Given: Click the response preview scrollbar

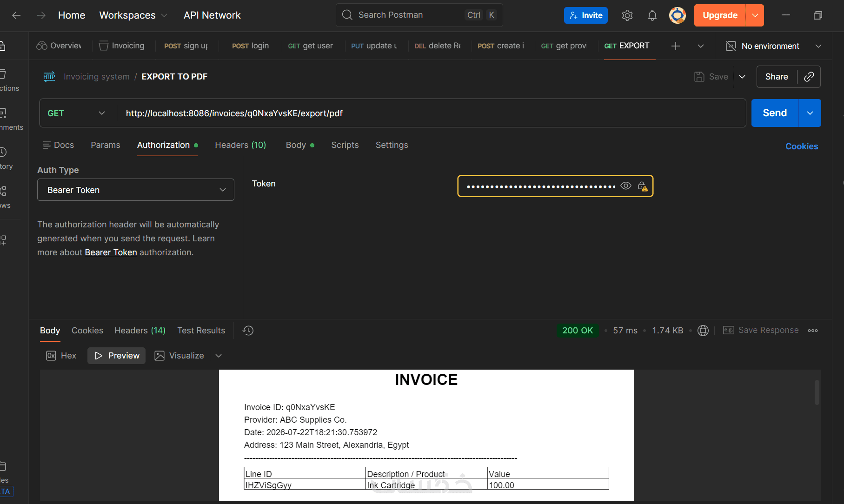Looking at the screenshot, I should [x=817, y=392].
